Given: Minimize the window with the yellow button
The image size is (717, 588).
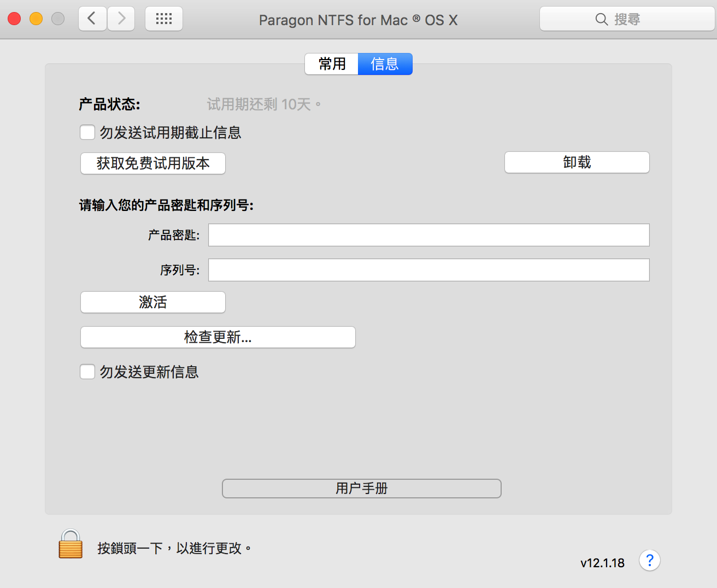Looking at the screenshot, I should (x=36, y=19).
